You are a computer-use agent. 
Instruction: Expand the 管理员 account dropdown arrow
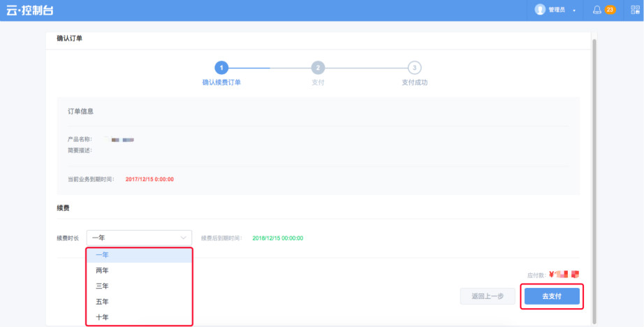tap(574, 10)
